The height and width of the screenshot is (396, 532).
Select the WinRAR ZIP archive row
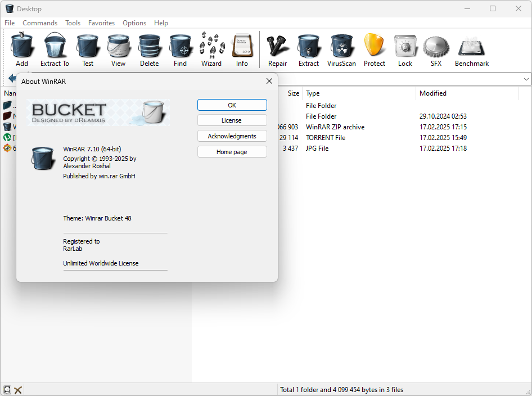tap(335, 127)
